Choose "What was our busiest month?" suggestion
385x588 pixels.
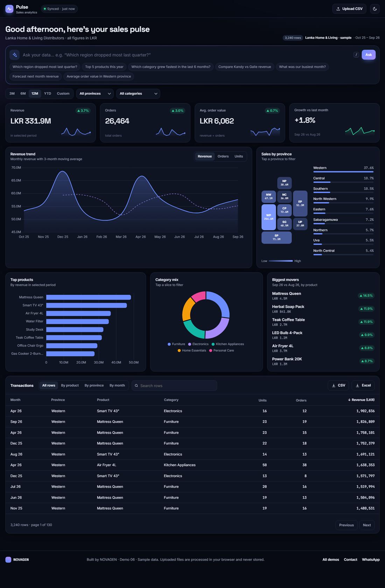click(302, 67)
